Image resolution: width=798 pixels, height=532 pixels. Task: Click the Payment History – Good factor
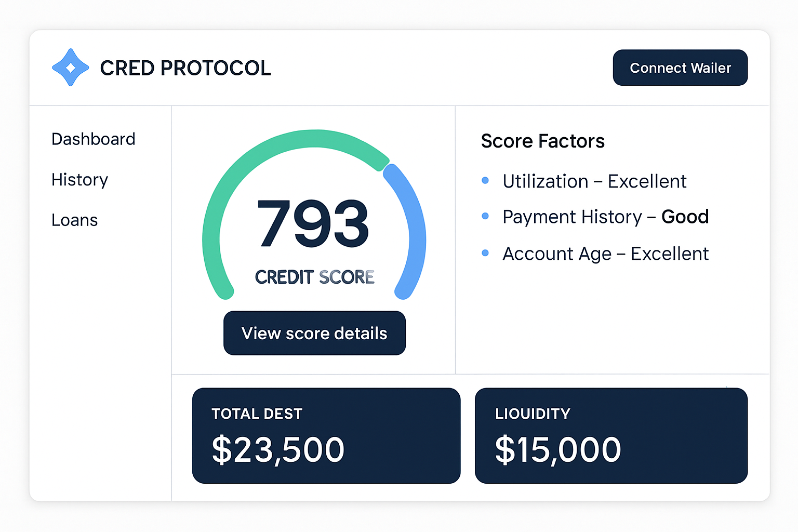tap(605, 217)
